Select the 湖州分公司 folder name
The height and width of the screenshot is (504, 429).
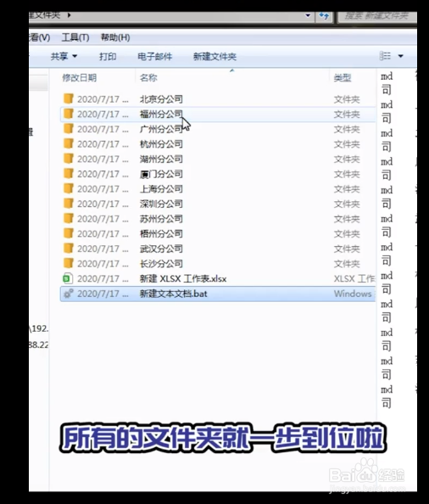[161, 159]
